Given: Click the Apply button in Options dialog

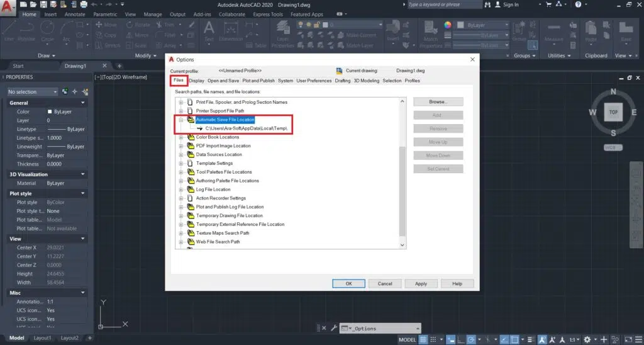Looking at the screenshot, I should point(421,284).
